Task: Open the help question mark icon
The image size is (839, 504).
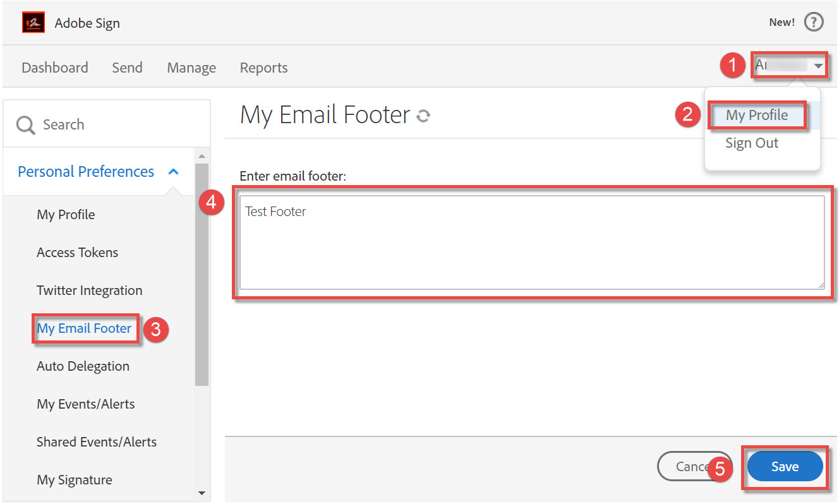Action: point(814,23)
